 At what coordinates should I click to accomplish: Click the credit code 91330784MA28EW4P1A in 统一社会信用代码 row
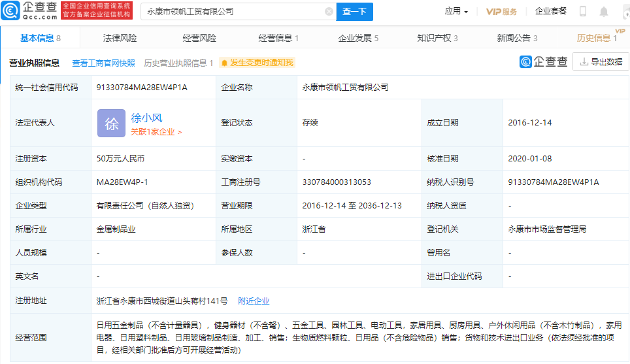pos(142,87)
